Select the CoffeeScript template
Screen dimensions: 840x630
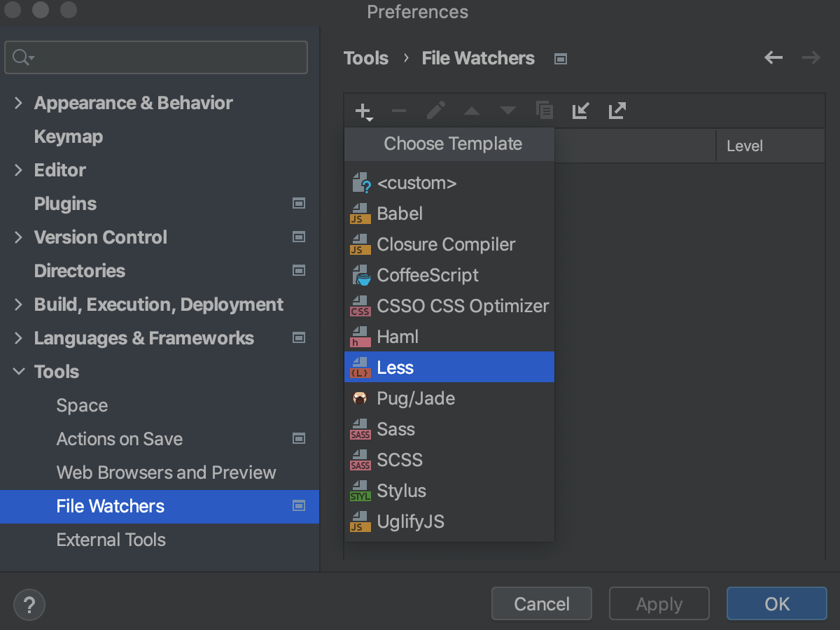[428, 275]
